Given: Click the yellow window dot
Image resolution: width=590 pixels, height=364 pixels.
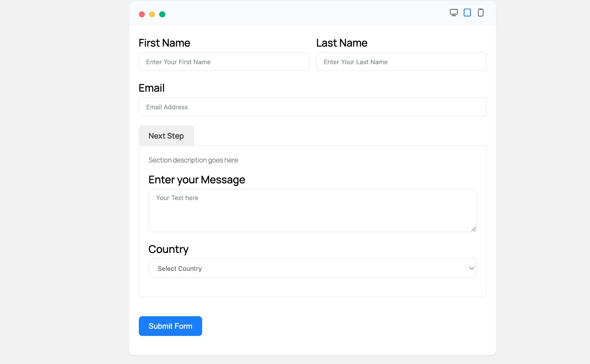Looking at the screenshot, I should tap(152, 14).
